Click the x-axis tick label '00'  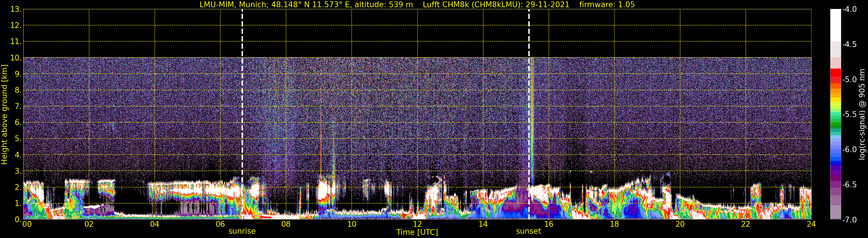(27, 224)
